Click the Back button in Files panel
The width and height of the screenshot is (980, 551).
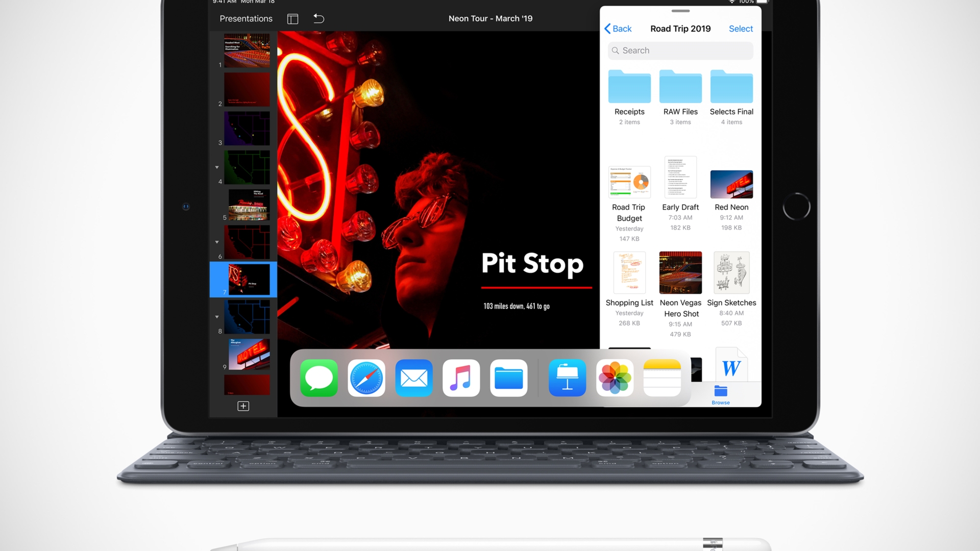[x=617, y=28]
